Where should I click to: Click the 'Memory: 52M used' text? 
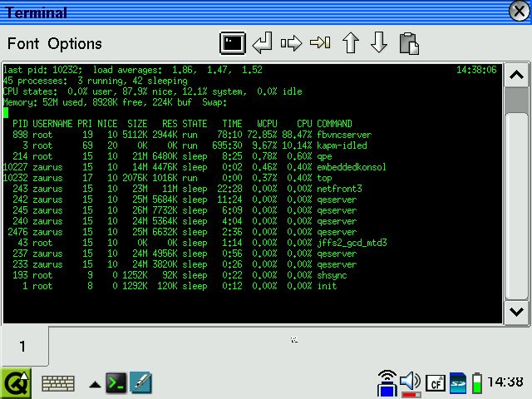tap(43, 102)
